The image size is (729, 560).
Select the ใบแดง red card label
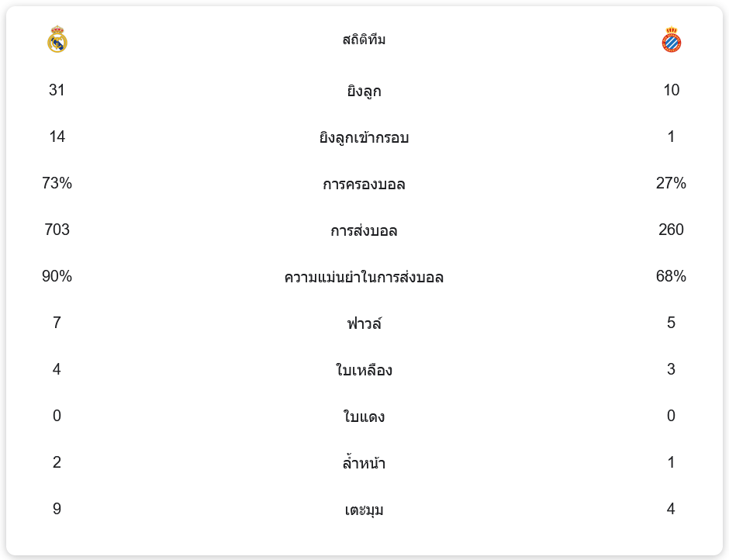(x=364, y=417)
